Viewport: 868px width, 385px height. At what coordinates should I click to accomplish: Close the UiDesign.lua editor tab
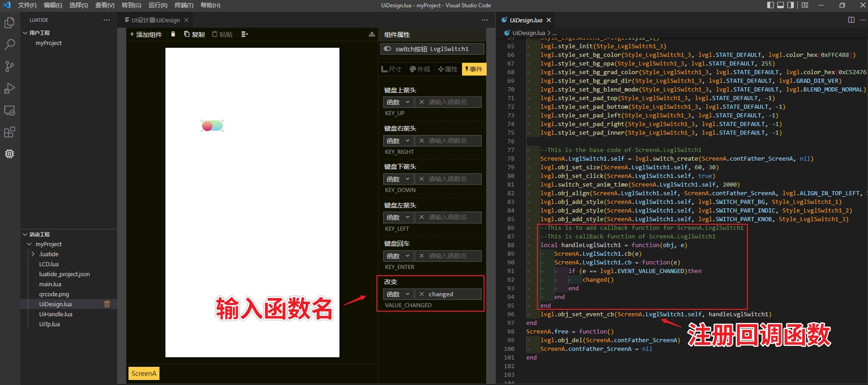click(549, 20)
